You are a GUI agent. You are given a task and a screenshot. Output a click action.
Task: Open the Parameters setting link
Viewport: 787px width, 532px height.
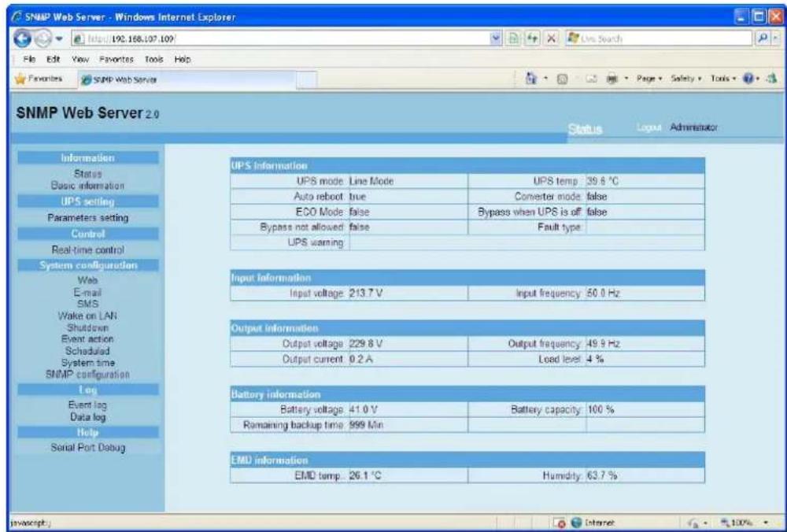click(x=88, y=218)
